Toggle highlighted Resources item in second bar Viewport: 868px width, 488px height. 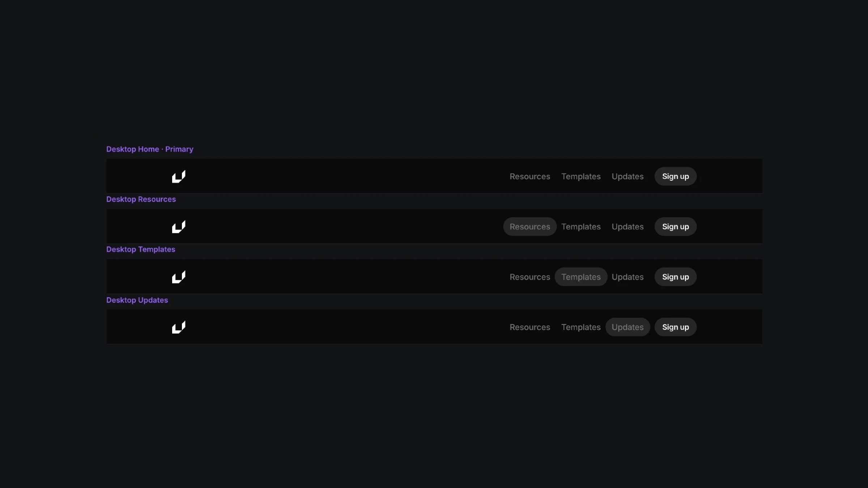(529, 226)
